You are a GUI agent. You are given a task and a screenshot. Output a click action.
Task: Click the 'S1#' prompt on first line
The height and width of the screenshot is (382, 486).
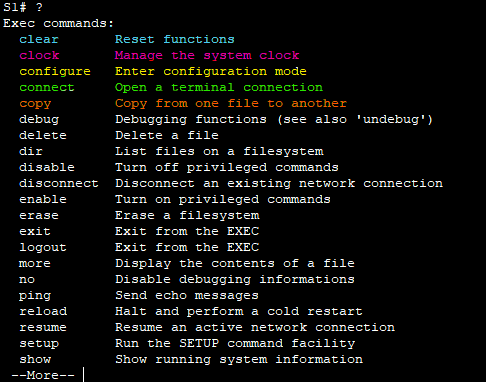15,7
